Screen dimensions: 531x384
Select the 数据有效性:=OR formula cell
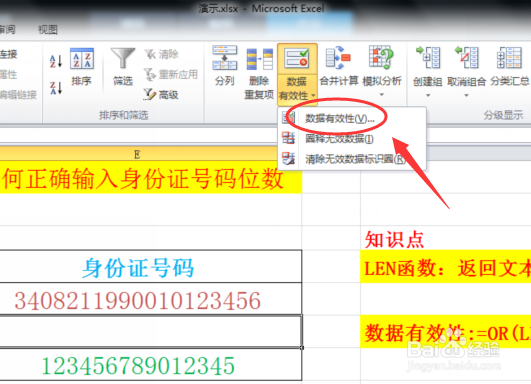click(x=446, y=332)
